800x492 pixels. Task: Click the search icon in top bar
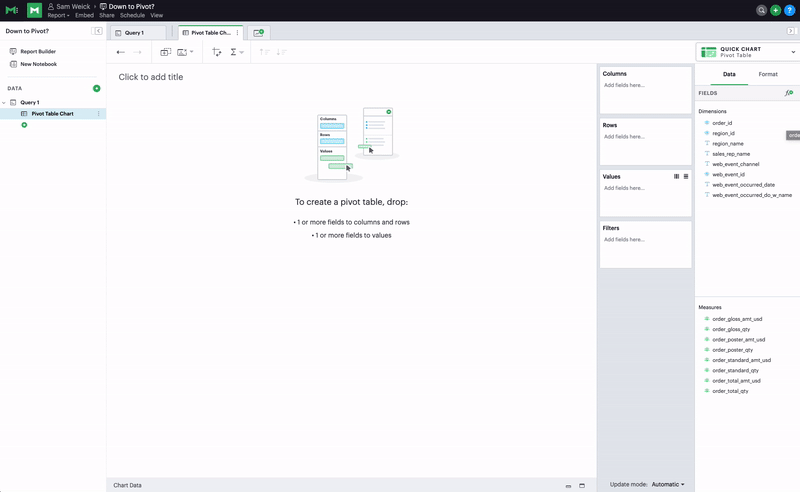(x=762, y=10)
